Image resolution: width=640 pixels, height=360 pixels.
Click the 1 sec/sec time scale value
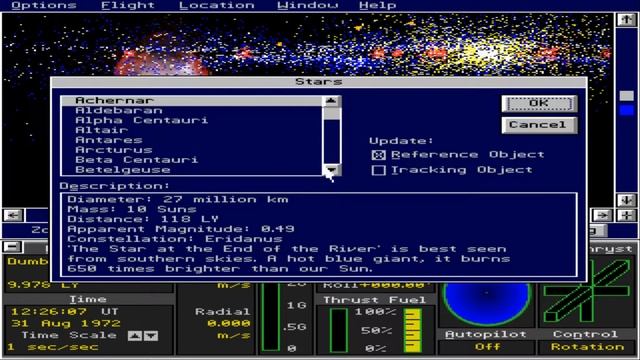[x=54, y=347]
